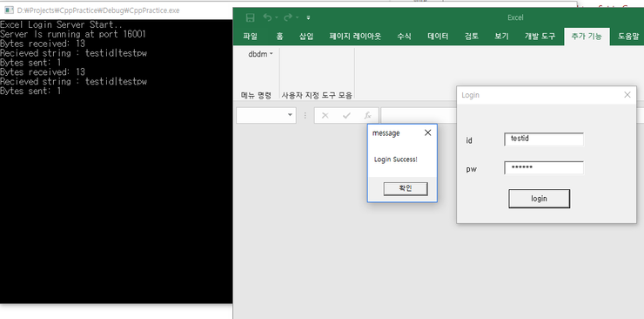This screenshot has width=644, height=319.
Task: Switch to the 도움말 ribbon tab
Action: 628,37
